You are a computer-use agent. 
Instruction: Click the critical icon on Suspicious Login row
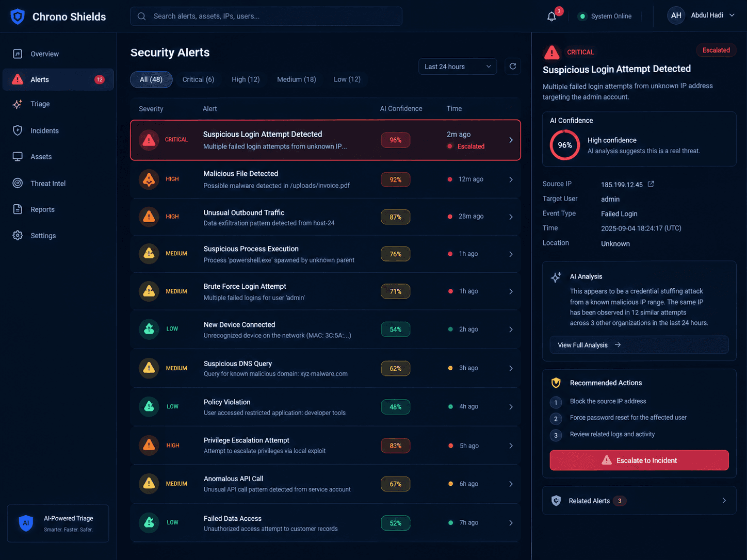(x=149, y=140)
